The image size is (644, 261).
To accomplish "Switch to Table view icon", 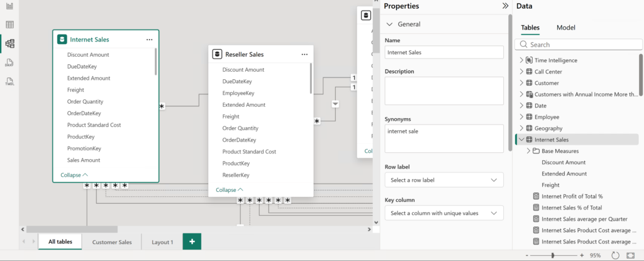I will 9,25.
